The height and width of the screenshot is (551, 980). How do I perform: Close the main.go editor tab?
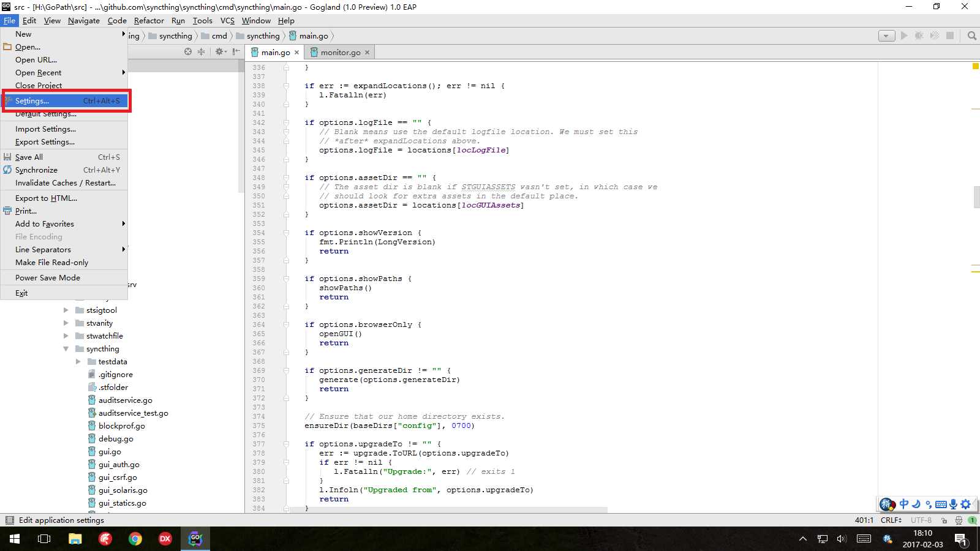point(296,53)
